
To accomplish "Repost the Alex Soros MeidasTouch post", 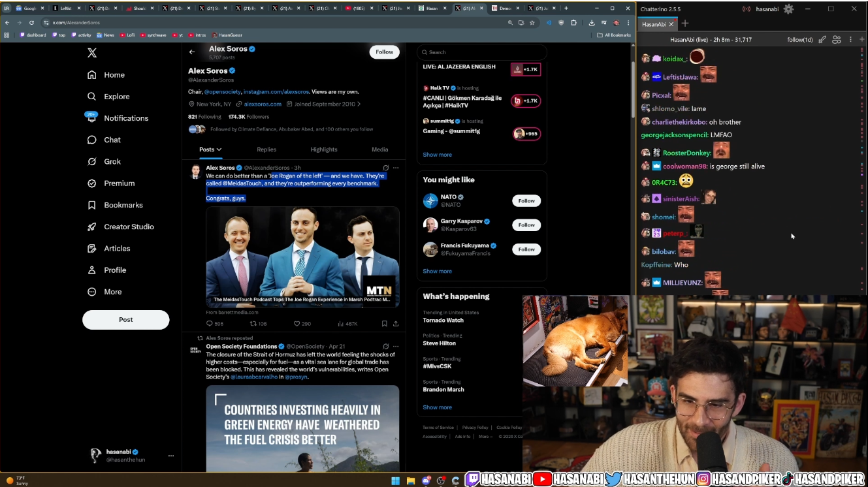I will coord(259,324).
